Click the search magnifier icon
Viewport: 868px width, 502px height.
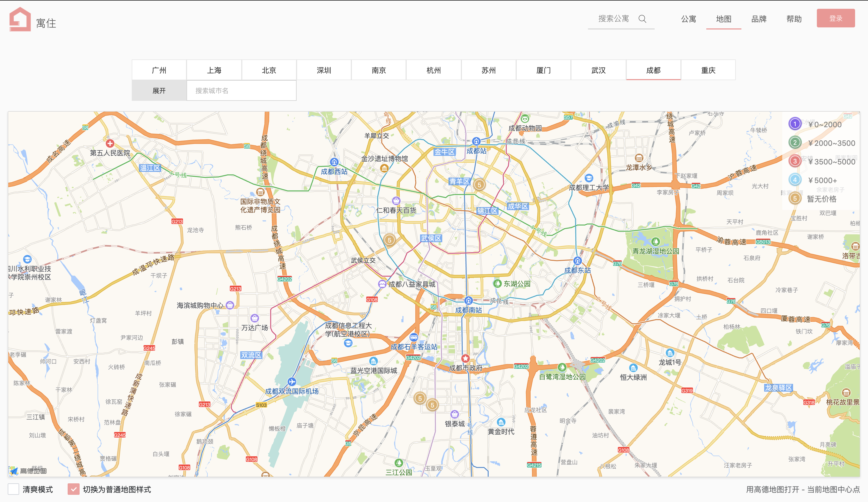(642, 19)
